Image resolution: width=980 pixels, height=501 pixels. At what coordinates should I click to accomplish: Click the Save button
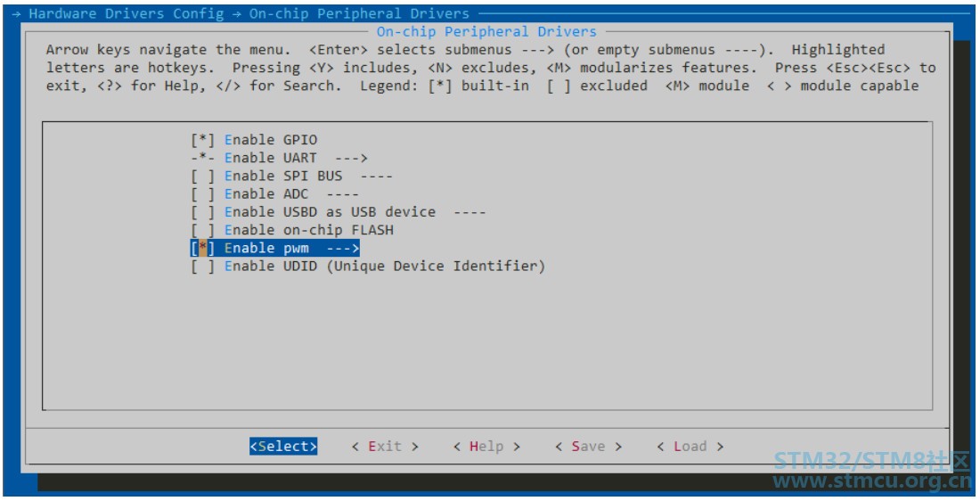(588, 446)
